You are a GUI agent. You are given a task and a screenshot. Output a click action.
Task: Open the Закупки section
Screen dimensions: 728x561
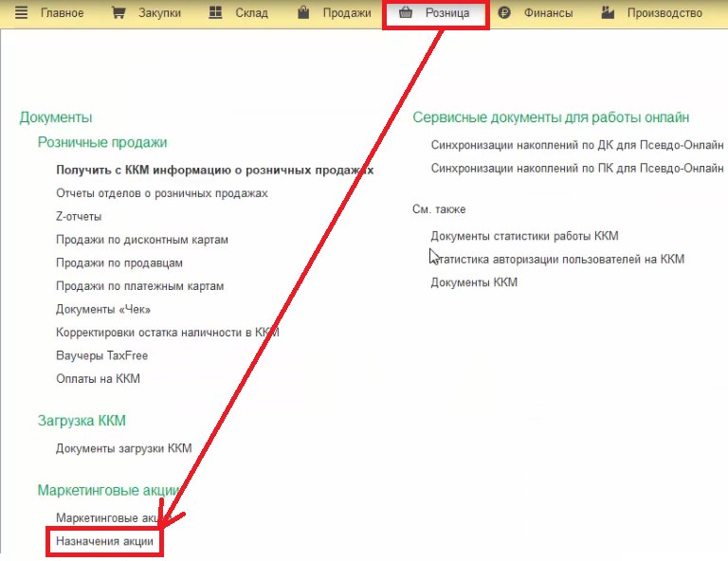159,13
